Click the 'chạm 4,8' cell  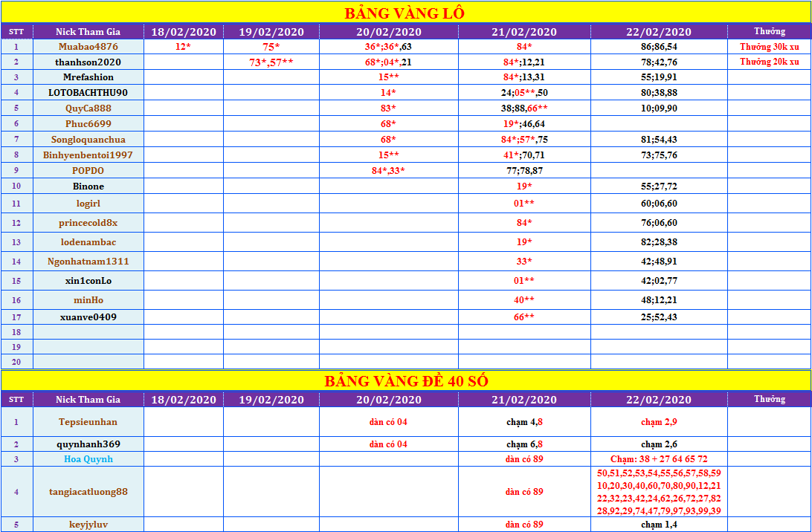(x=524, y=422)
